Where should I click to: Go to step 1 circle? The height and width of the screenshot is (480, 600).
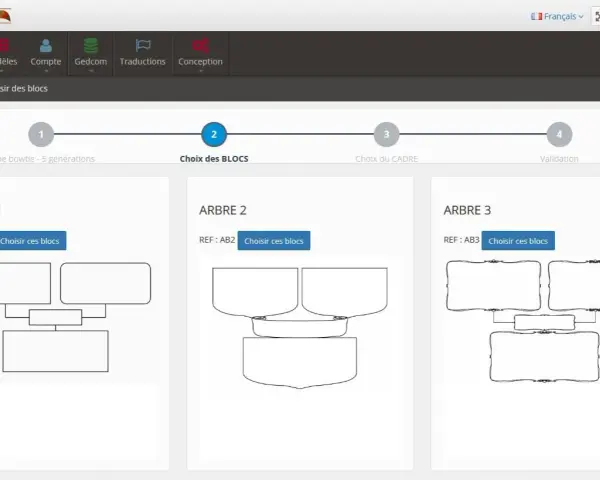click(x=41, y=134)
